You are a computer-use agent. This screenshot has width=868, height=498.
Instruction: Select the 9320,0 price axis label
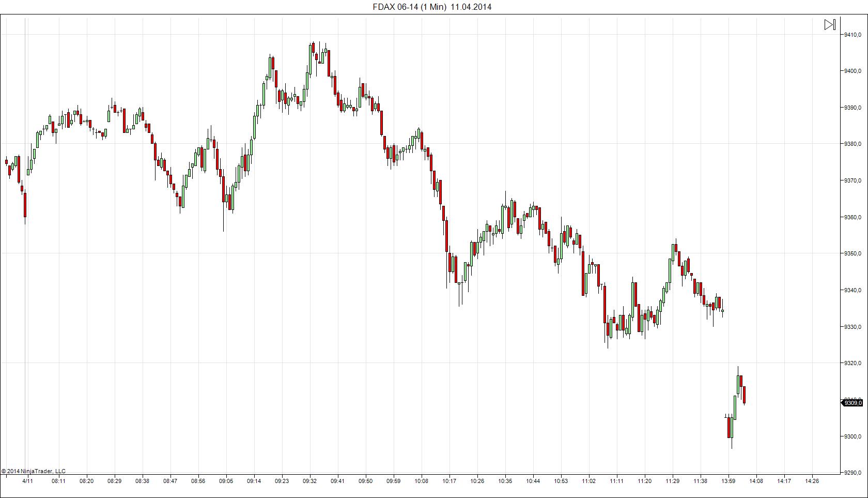[853, 363]
